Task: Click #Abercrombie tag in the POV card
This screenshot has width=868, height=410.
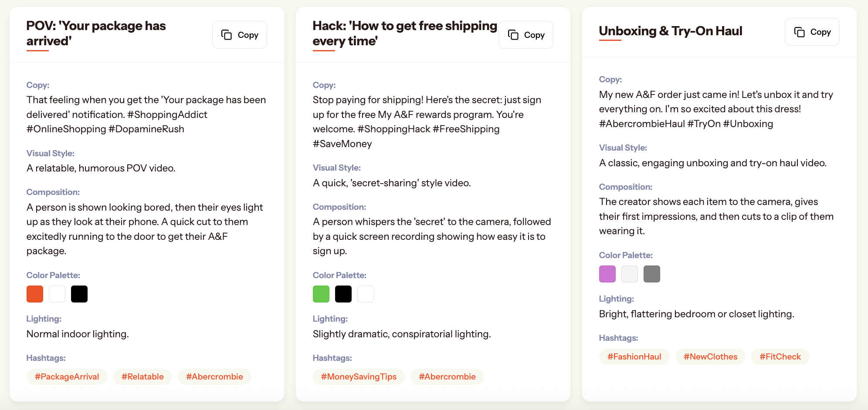Action: 214,376
